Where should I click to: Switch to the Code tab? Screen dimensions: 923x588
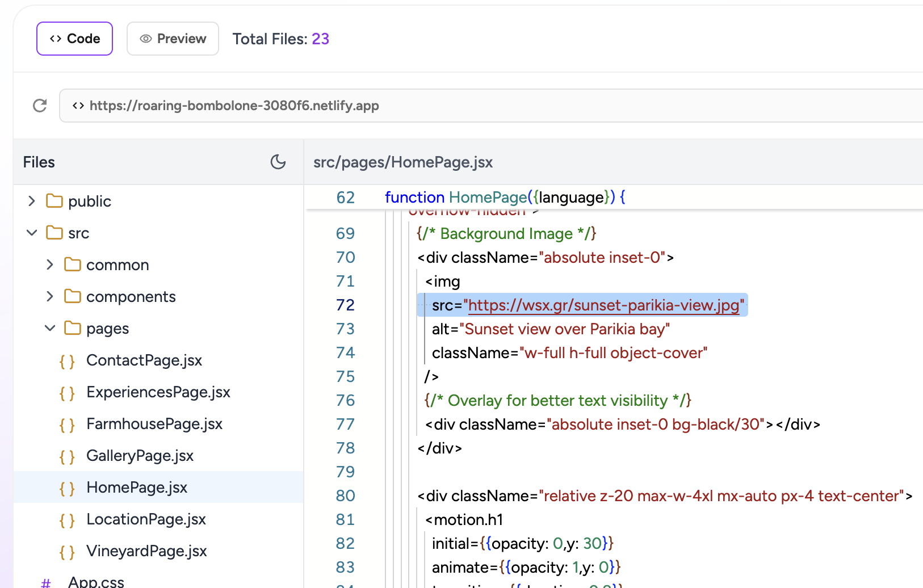pyautogui.click(x=74, y=39)
